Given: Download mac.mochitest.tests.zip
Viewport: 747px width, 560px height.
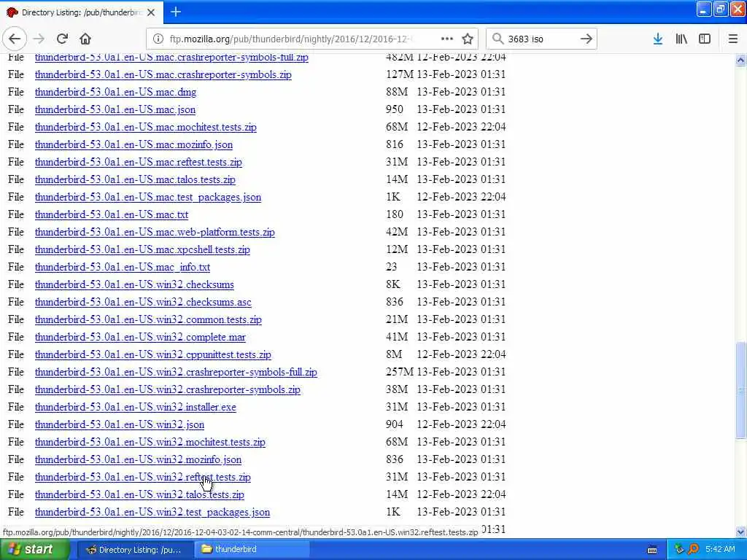Looking at the screenshot, I should point(145,127).
